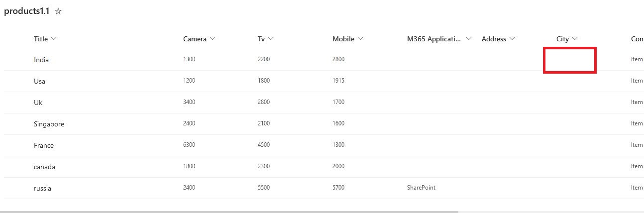Click the empty City cell for India
The image size is (644, 213).
[x=569, y=60]
